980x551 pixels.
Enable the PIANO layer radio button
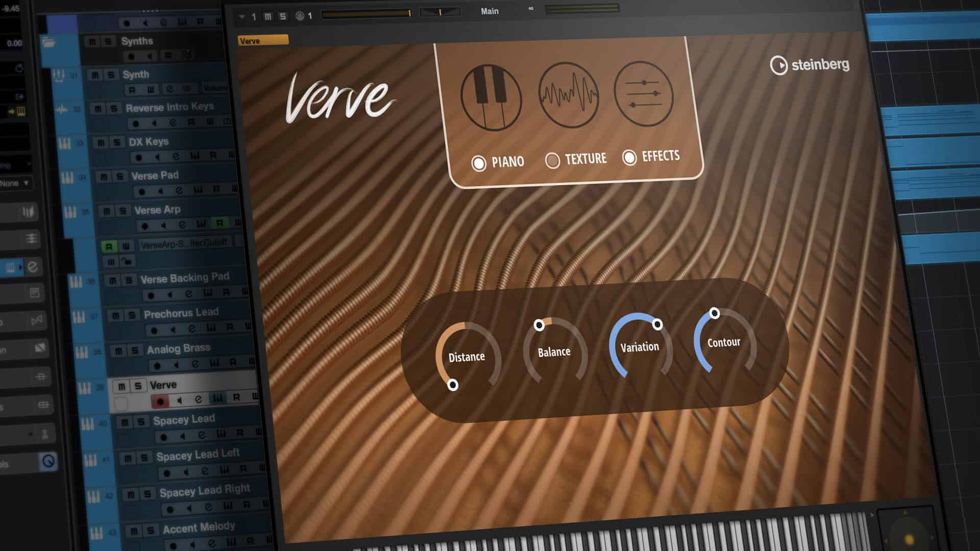pos(479,163)
